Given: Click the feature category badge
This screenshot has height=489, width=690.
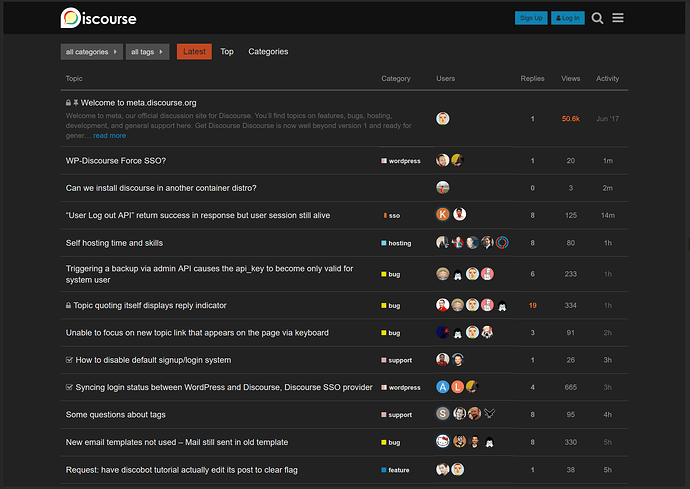Looking at the screenshot, I should click(395, 471).
